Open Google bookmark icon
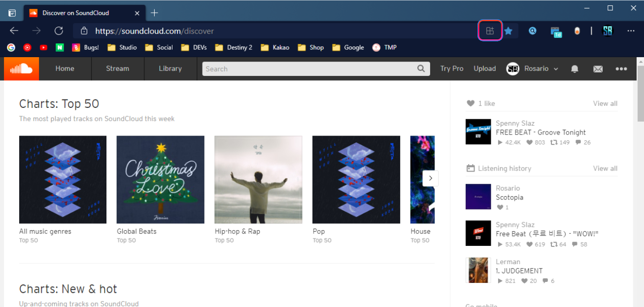This screenshot has width=644, height=307. pos(11,47)
